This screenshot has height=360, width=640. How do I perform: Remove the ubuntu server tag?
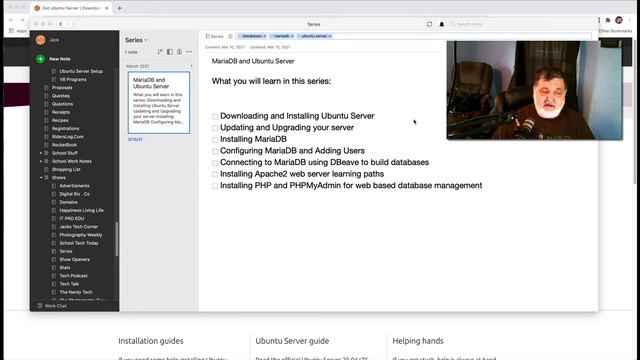(x=330, y=36)
